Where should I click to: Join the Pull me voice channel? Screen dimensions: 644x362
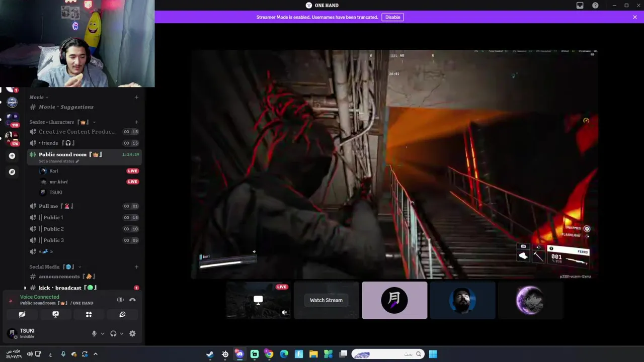coord(84,206)
